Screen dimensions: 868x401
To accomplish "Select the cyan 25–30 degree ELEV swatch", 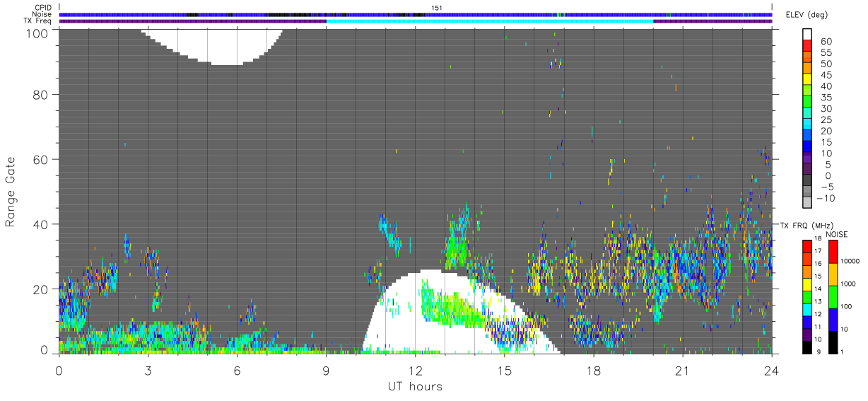I will tap(807, 114).
